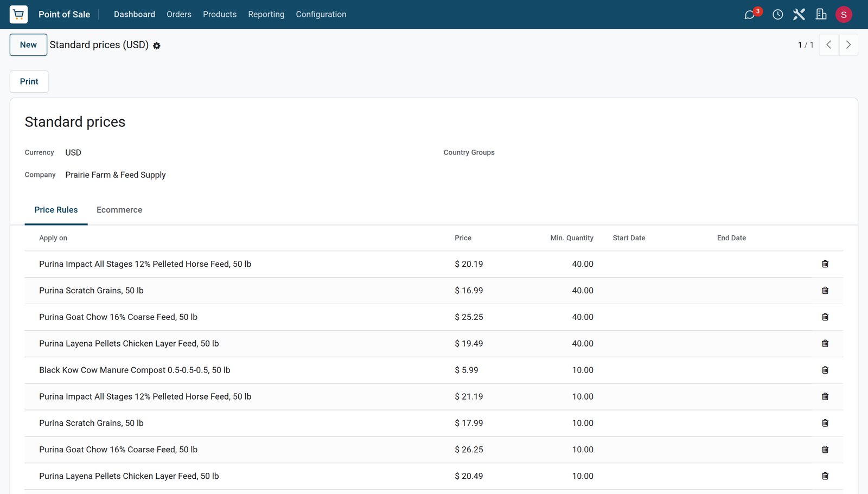Click the Print button
Image resolution: width=868 pixels, height=494 pixels.
29,82
